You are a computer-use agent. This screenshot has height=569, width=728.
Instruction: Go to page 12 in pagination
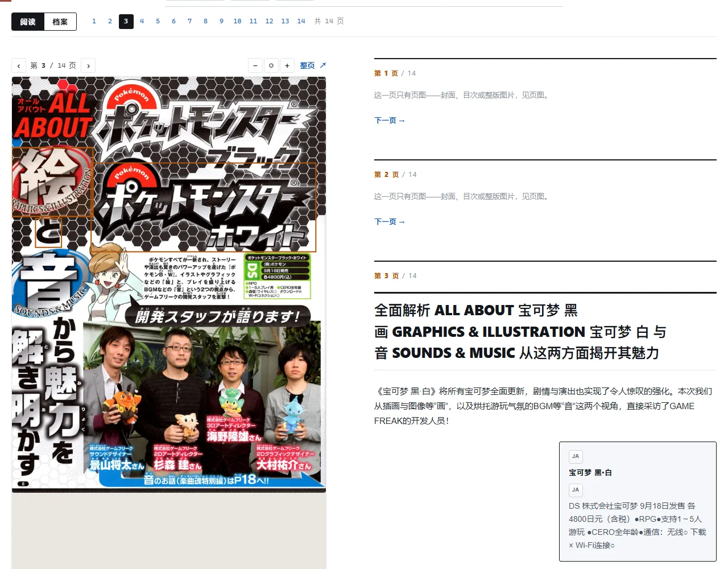pos(269,21)
